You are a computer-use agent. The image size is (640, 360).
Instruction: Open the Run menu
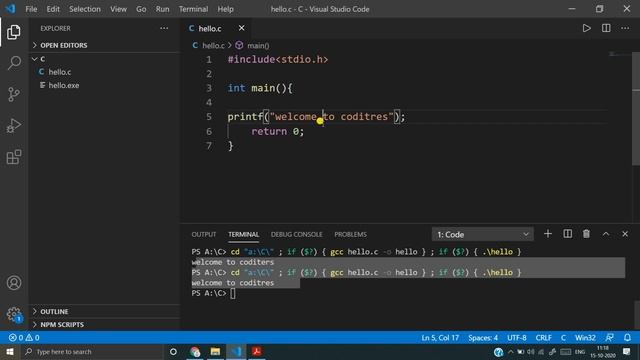pyautogui.click(x=162, y=9)
